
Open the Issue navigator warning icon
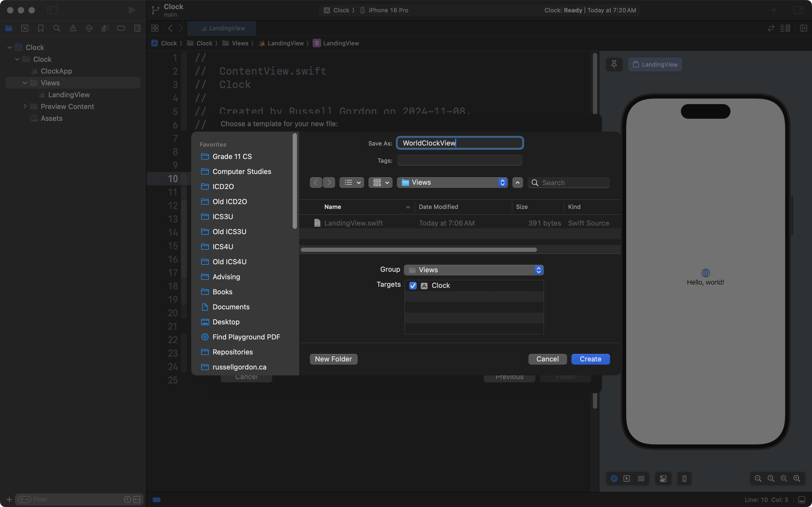click(73, 28)
